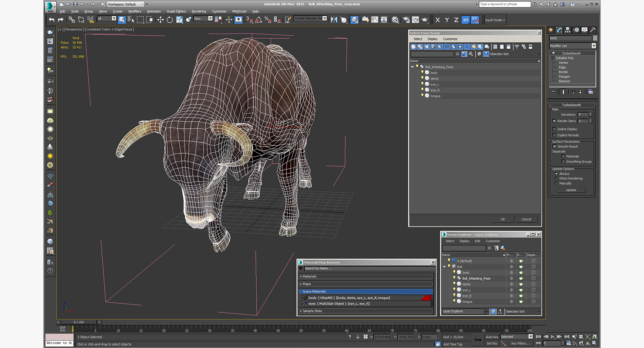Open the Modifier List dropdown
Image resolution: width=644 pixels, height=348 pixels.
point(573,46)
